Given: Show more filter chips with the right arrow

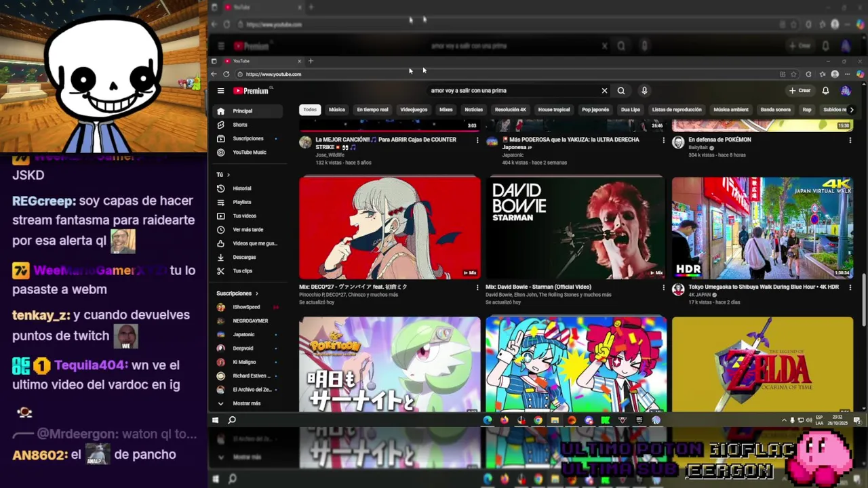Looking at the screenshot, I should click(851, 110).
